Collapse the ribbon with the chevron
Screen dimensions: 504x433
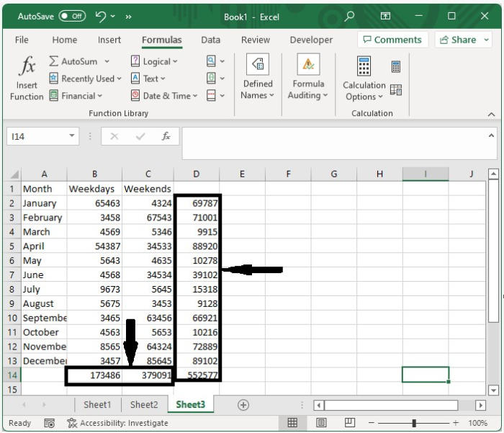[x=491, y=115]
